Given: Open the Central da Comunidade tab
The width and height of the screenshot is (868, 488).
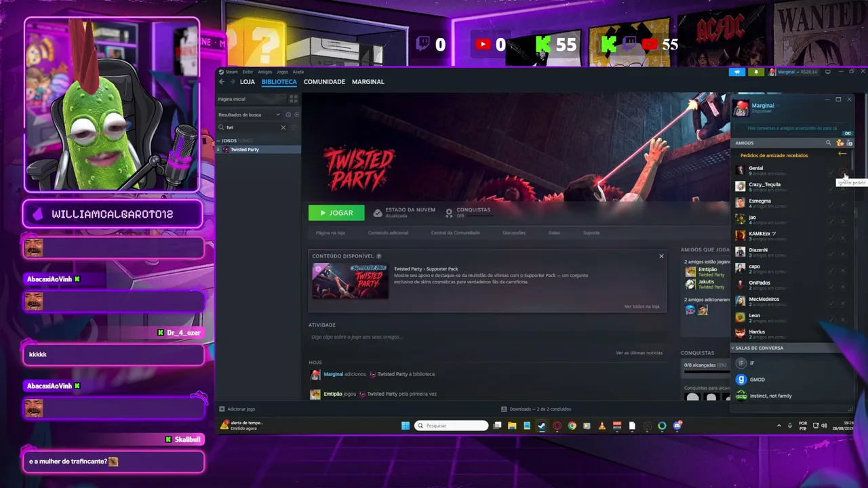Looking at the screenshot, I should tap(455, 232).
